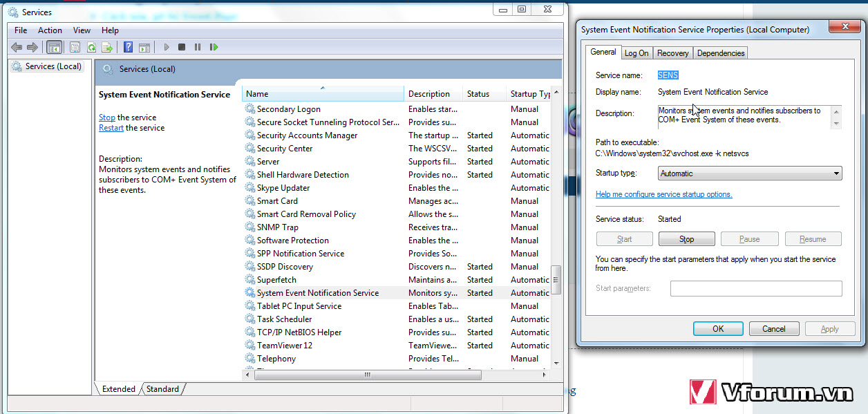
Task: Select the 'TCP/IP NetBIOS Helper' row
Action: (397, 332)
